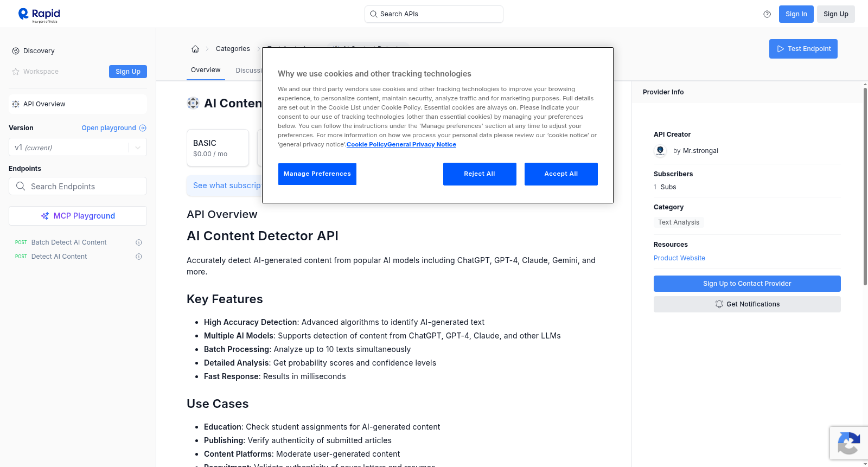
Task: Click the Workspace star icon
Action: (16, 72)
